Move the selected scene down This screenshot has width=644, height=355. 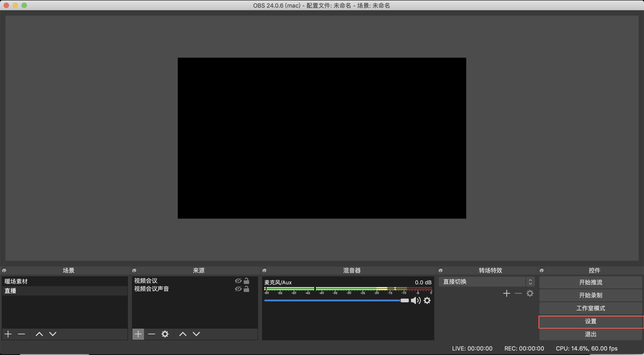tap(53, 334)
